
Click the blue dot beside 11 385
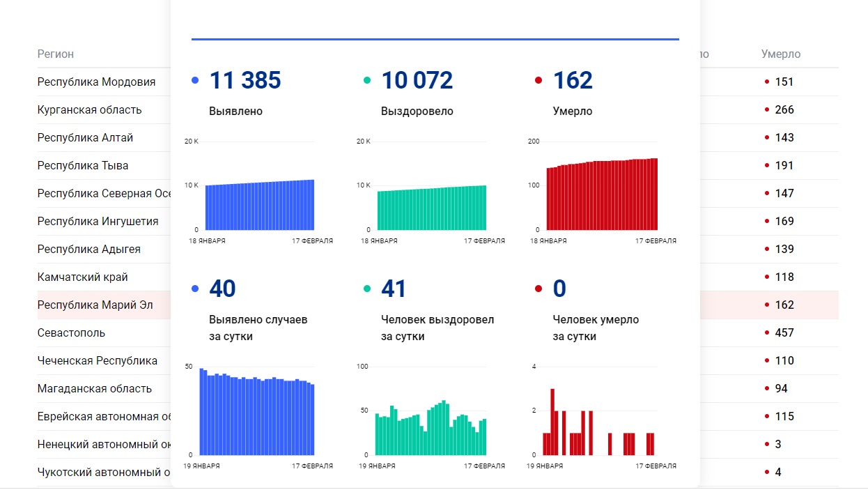[195, 81]
